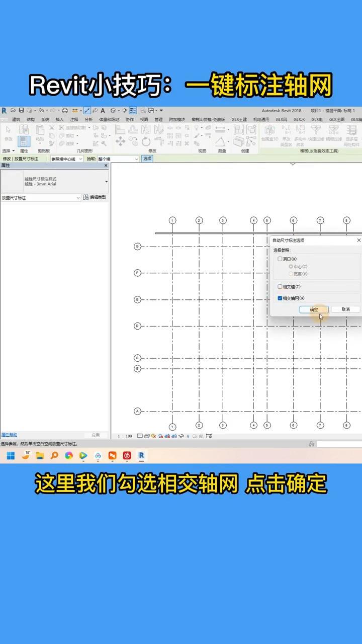
Task: Open Windows Start menu from taskbar
Action: [x=11, y=455]
